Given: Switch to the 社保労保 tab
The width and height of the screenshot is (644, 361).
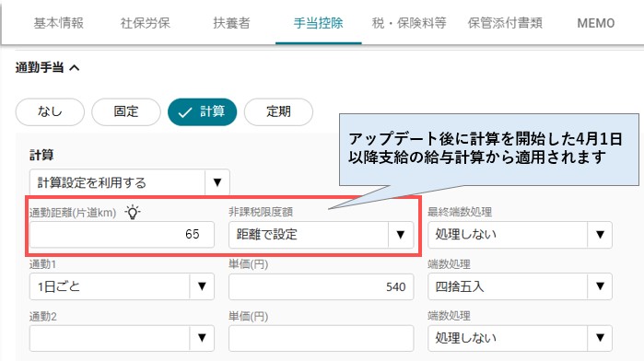Looking at the screenshot, I should pos(145,23).
